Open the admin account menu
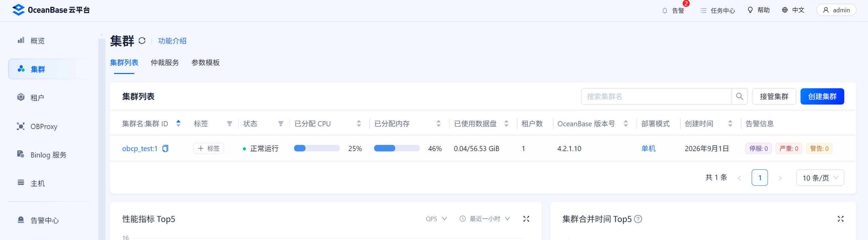 836,10
